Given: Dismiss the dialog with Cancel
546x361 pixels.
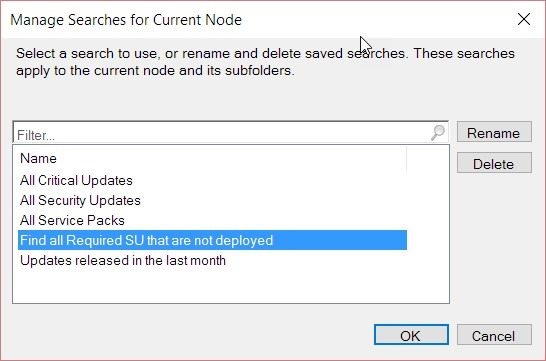Looking at the screenshot, I should [x=494, y=335].
